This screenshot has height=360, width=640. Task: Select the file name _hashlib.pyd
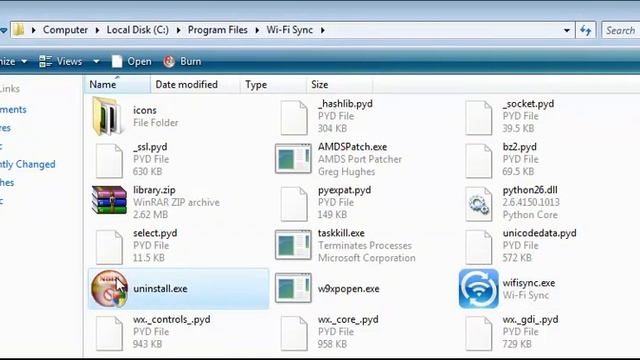(345, 104)
